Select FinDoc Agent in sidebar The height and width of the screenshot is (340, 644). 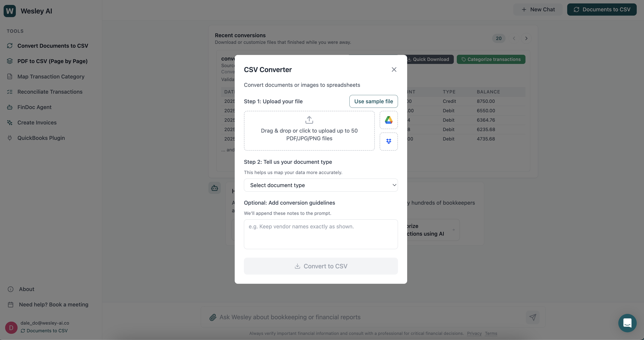pos(34,107)
